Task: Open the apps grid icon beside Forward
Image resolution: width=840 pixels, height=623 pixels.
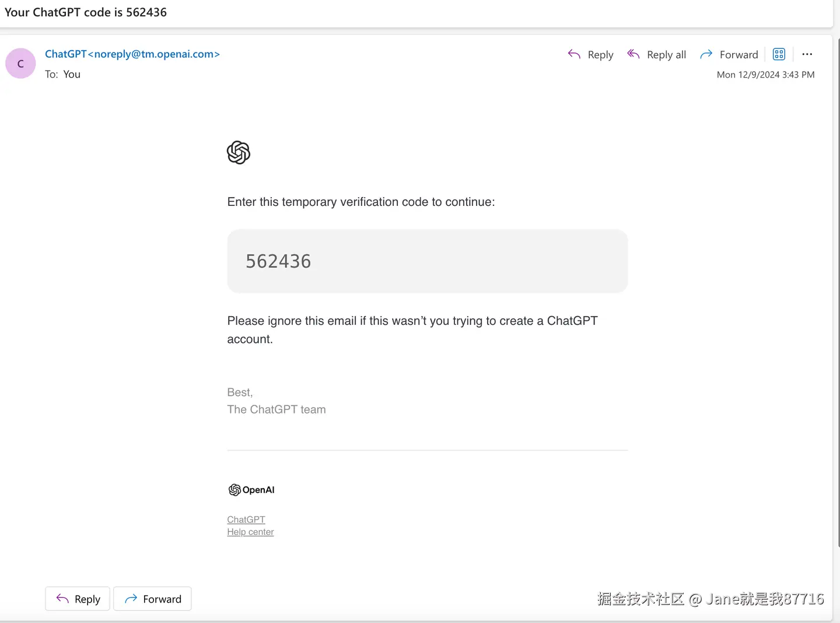Action: [x=779, y=54]
